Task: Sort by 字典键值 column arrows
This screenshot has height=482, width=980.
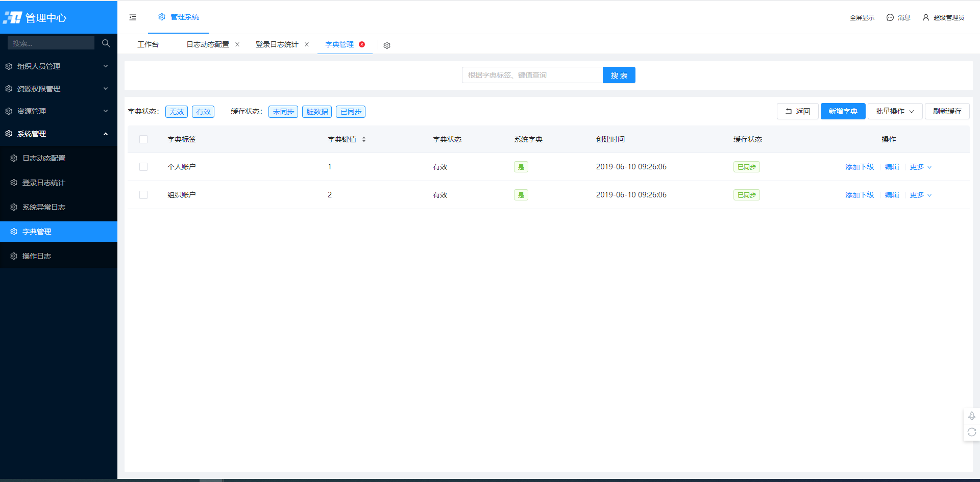Action: pyautogui.click(x=364, y=139)
